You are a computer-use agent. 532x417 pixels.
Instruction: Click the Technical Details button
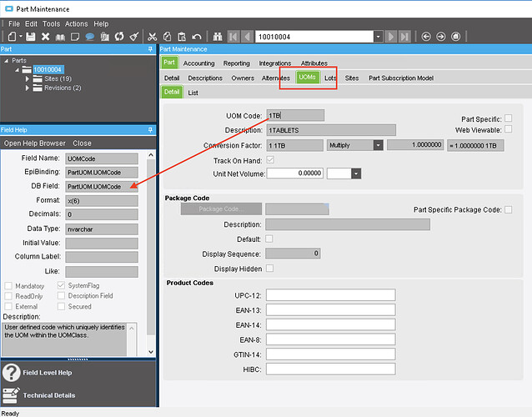48,395
